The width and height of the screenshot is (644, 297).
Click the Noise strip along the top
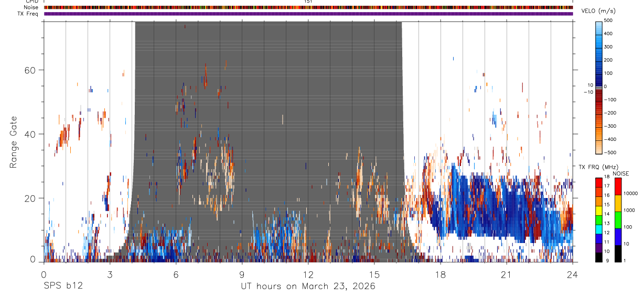coord(308,7)
